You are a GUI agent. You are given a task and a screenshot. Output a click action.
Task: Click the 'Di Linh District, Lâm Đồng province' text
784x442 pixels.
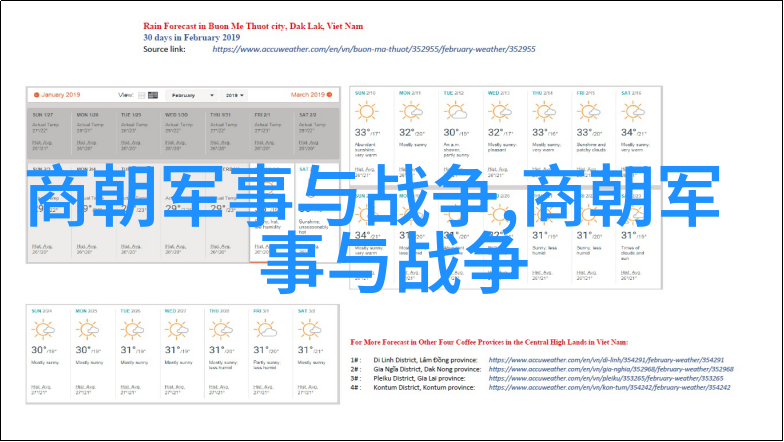426,360
